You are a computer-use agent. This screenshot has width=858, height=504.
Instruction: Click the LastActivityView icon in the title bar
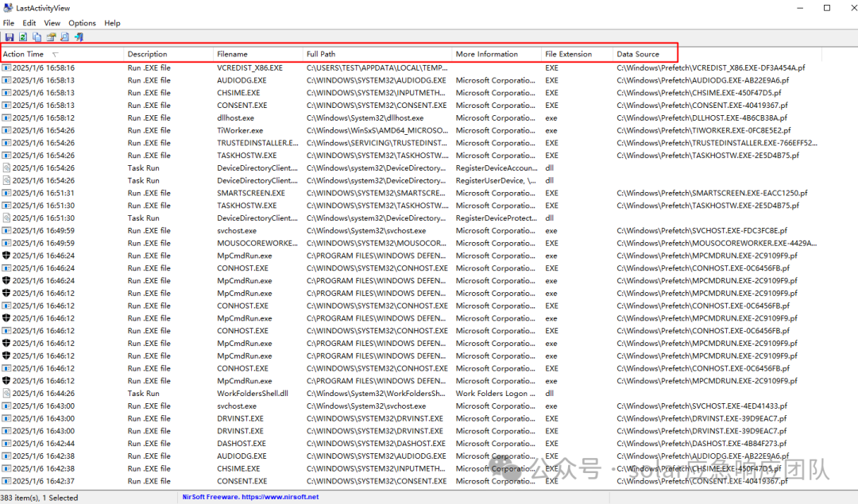click(x=7, y=7)
